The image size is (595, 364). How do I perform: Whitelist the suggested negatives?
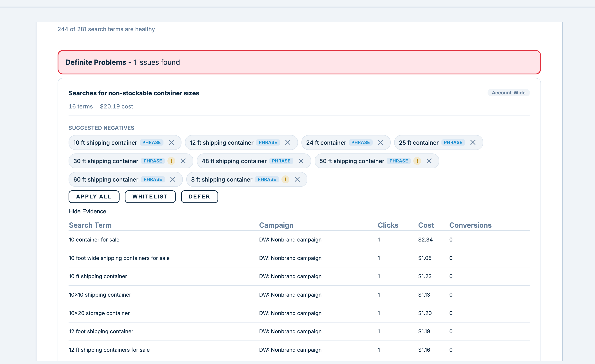tap(150, 196)
